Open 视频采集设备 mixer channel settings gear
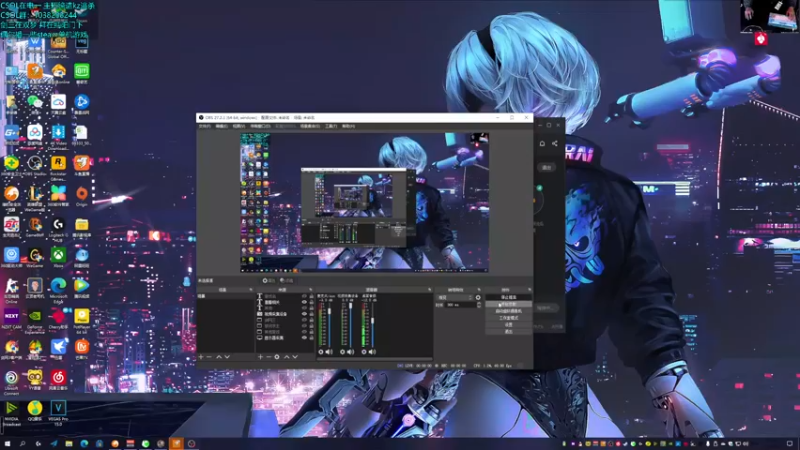 (x=342, y=352)
